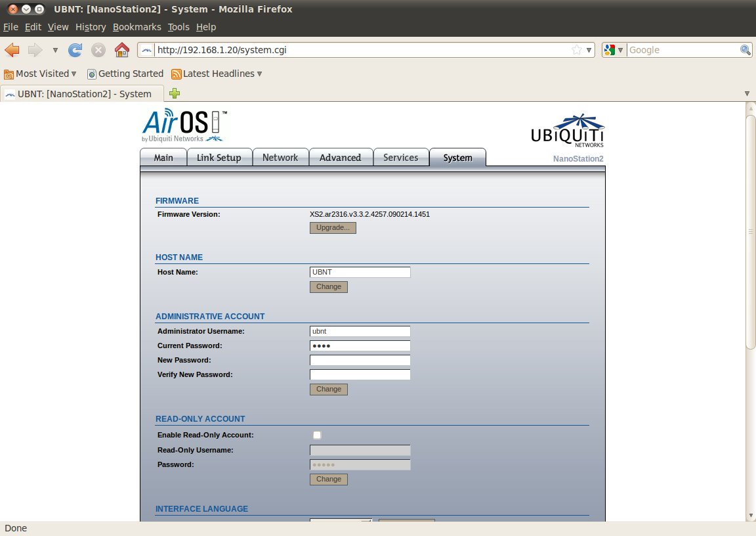Click the Current Password field
Image resolution: width=756 pixels, height=536 pixels.
click(x=360, y=346)
